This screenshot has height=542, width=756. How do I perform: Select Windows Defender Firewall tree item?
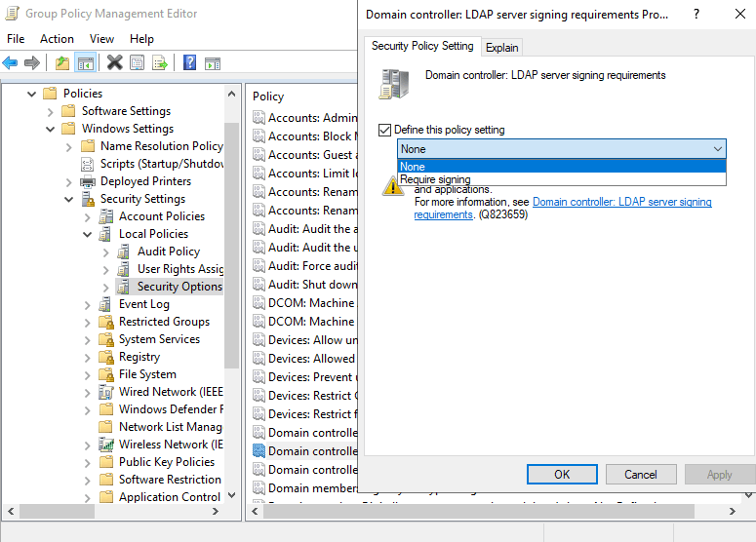[171, 409]
